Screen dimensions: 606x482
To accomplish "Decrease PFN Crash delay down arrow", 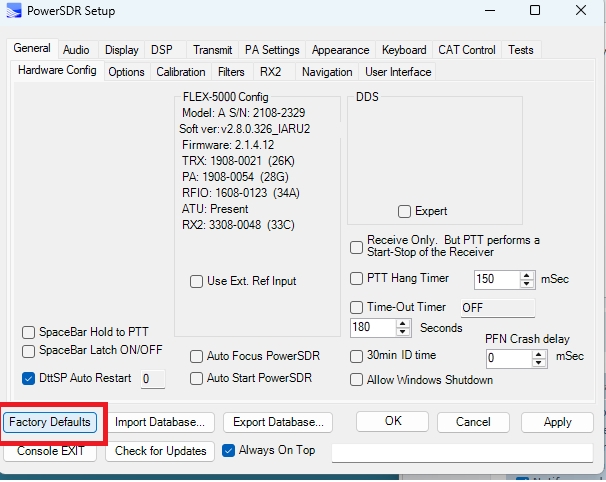I will pyautogui.click(x=538, y=362).
